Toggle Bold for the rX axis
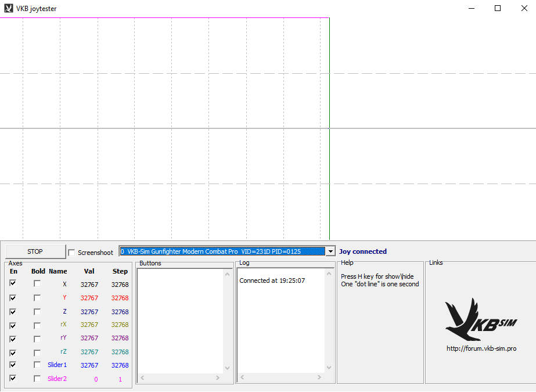536x392 pixels. (x=37, y=325)
